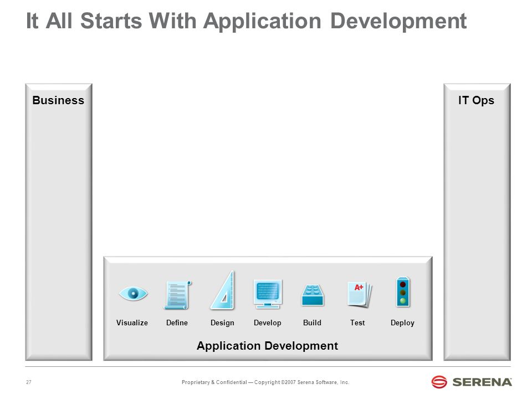The width and height of the screenshot is (532, 399).
Task: Click the SERENA wordmark text
Action: tap(482, 382)
